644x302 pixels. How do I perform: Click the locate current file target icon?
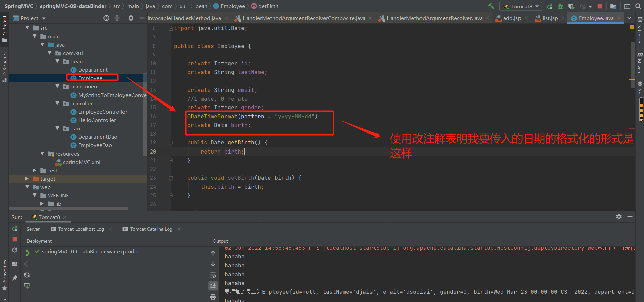tap(106, 18)
